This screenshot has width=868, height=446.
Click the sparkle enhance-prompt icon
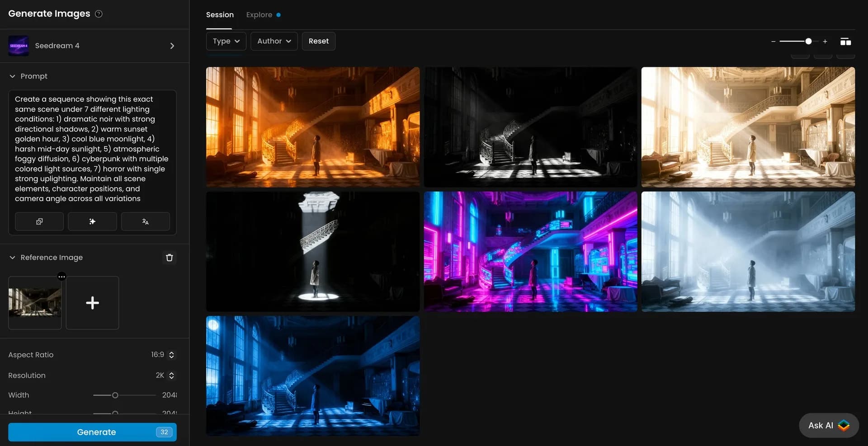point(92,221)
